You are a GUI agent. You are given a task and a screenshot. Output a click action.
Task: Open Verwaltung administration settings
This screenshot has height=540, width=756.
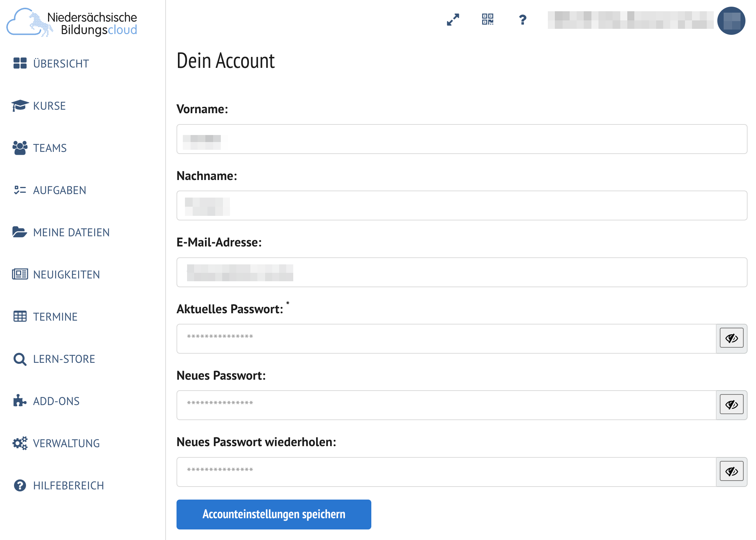(56, 443)
